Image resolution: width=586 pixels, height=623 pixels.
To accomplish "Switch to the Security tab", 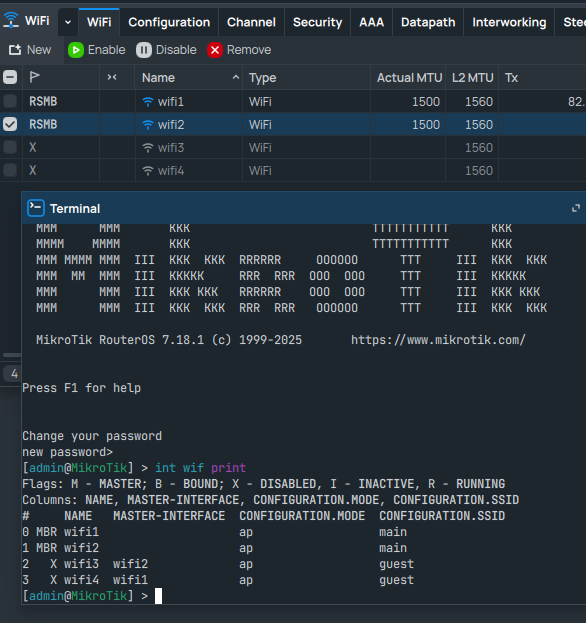I will pos(317,22).
